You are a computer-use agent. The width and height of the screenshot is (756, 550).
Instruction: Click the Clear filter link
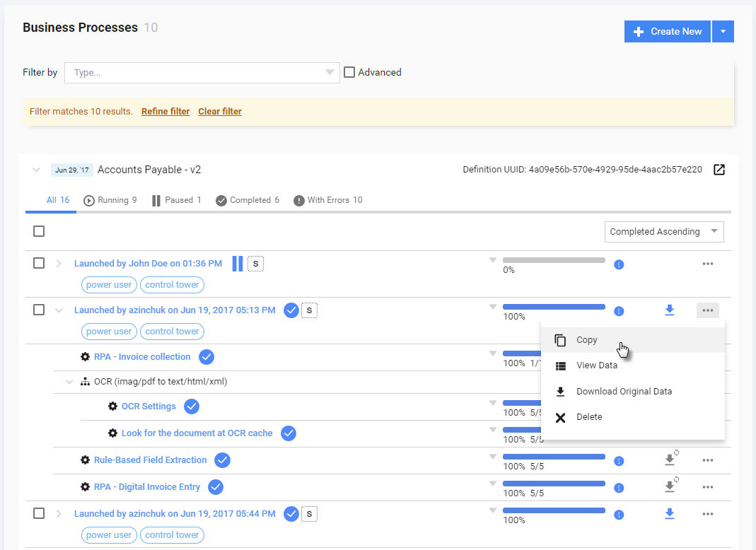pyautogui.click(x=220, y=112)
